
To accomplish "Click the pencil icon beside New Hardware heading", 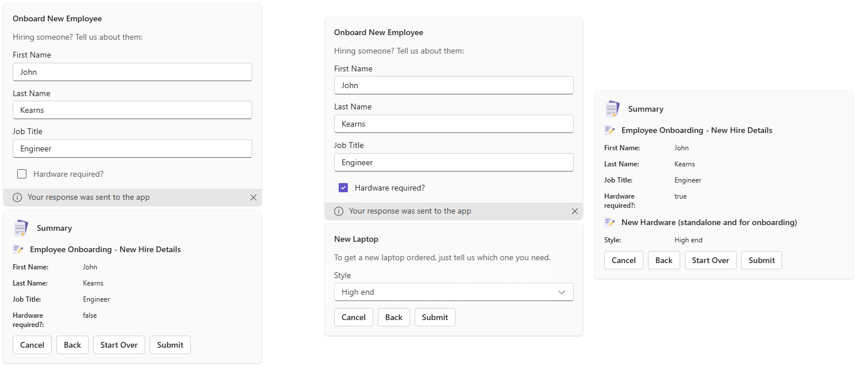I will 609,222.
